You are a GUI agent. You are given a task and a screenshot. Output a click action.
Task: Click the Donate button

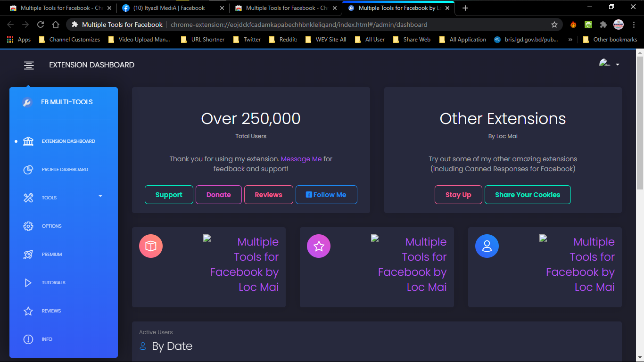219,195
